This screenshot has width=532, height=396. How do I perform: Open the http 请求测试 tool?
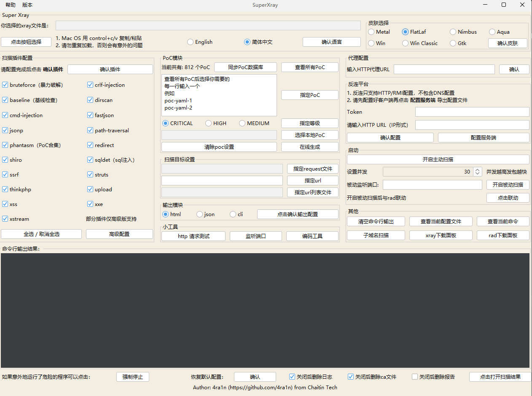(x=193, y=236)
